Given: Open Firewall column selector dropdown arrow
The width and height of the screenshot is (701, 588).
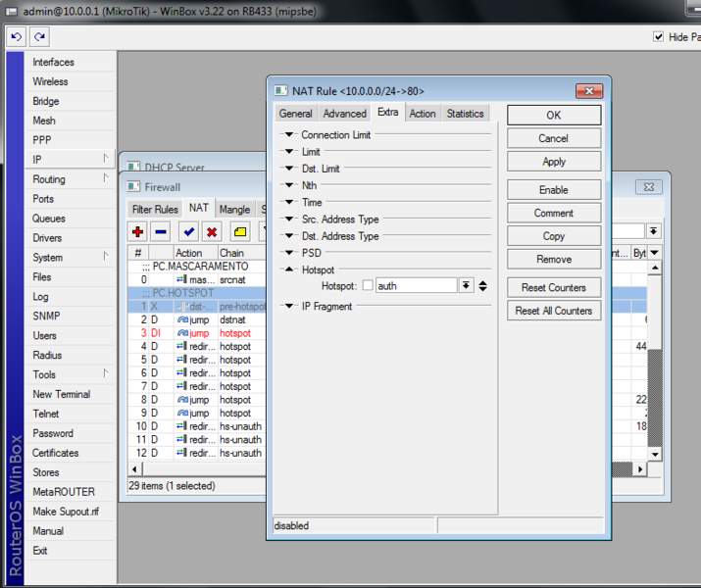Looking at the screenshot, I should [x=655, y=253].
